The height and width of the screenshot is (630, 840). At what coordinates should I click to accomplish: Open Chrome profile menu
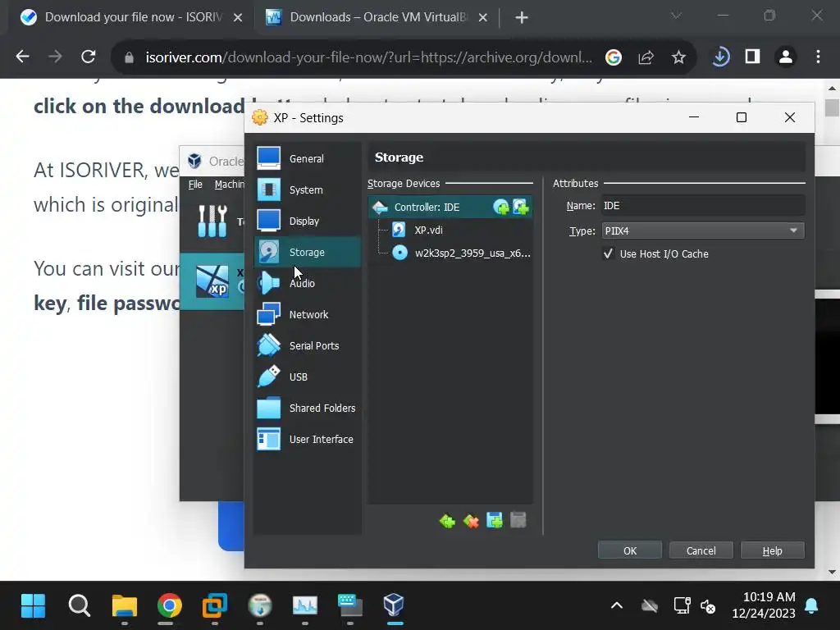(x=786, y=57)
